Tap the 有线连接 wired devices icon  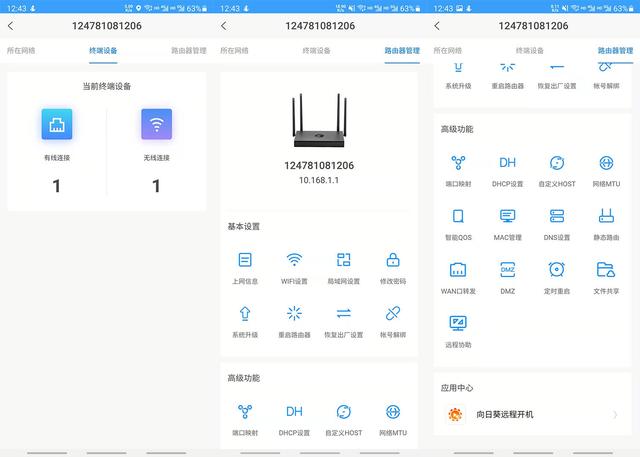(57, 124)
